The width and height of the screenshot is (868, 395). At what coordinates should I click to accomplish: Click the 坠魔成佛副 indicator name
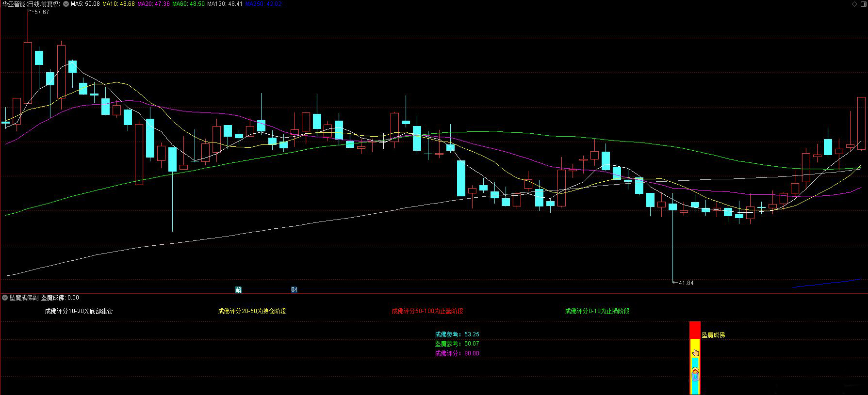(24, 298)
